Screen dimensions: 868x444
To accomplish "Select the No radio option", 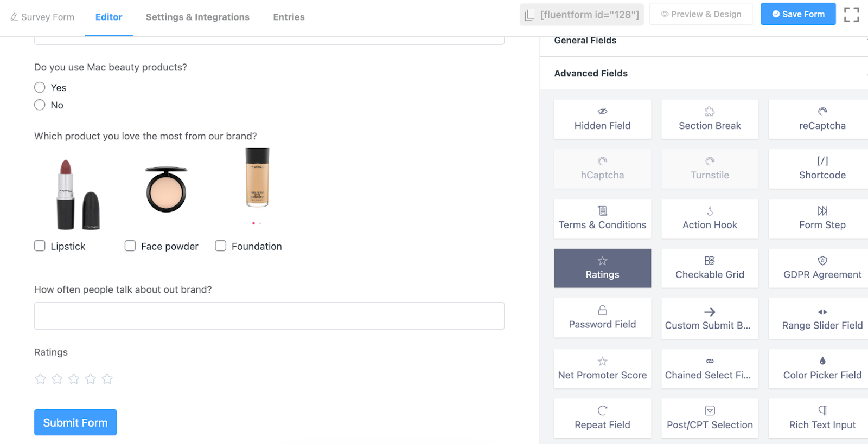I will pos(40,105).
